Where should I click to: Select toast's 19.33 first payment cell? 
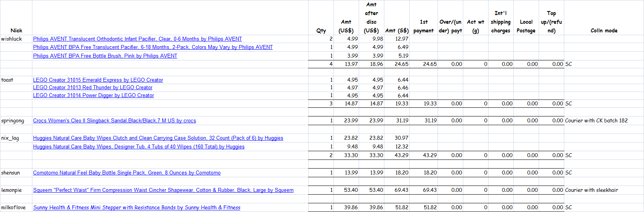pyautogui.click(x=423, y=103)
